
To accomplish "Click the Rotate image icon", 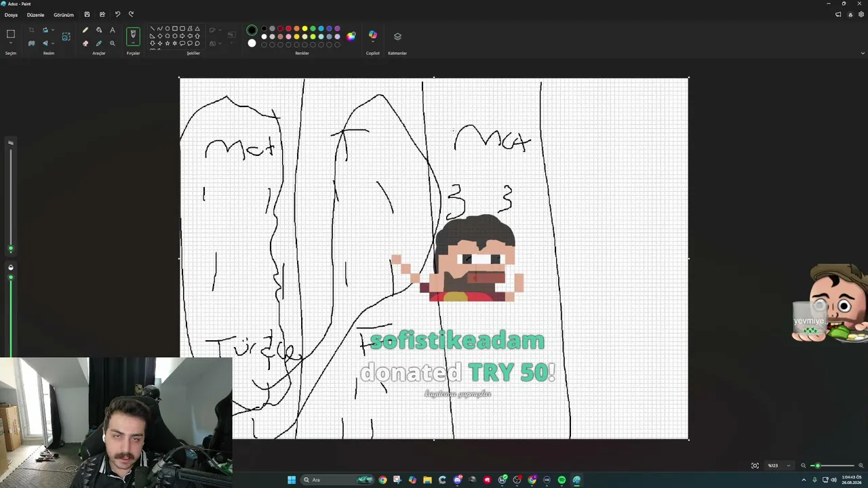I will click(x=45, y=30).
